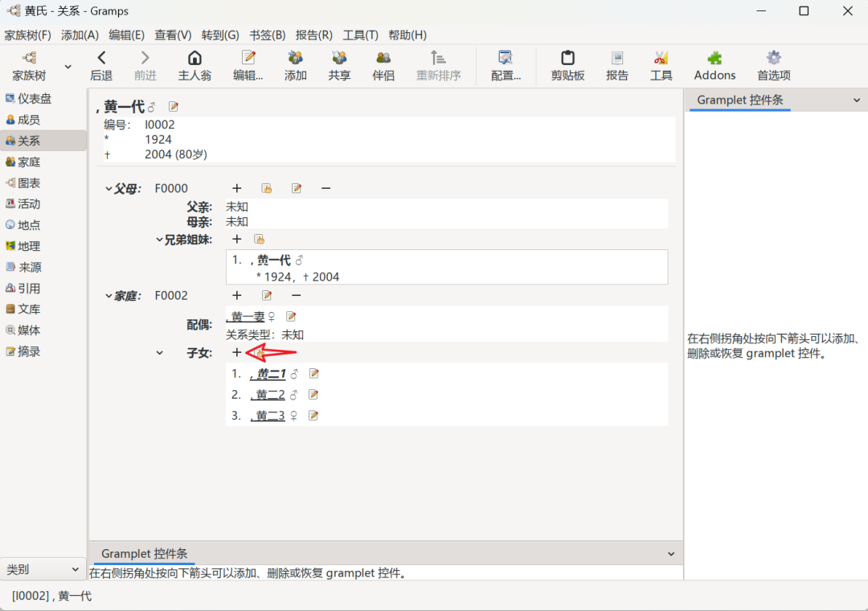Open right Gramplet 控件条 dropdown arrow
This screenshot has width=868, height=611.
tap(856, 100)
